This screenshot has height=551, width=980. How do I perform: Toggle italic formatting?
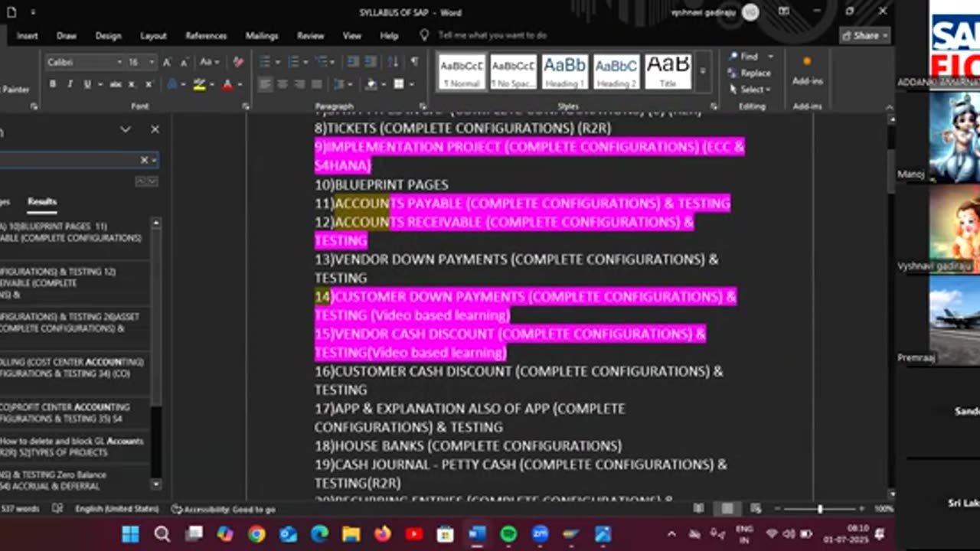click(x=70, y=84)
